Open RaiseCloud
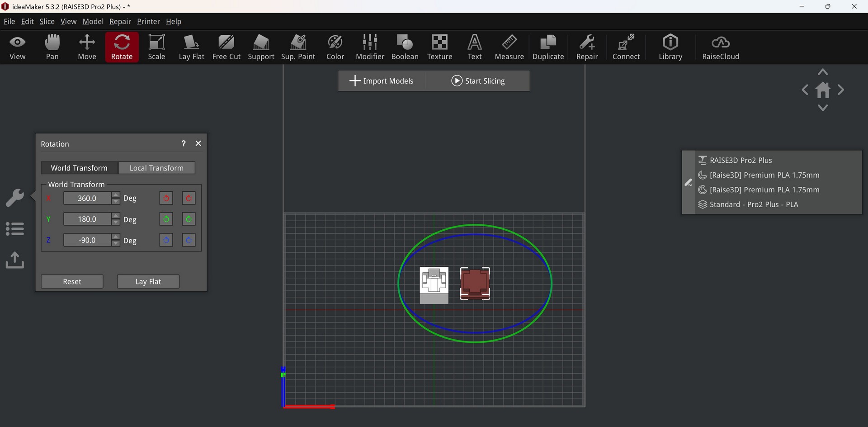The height and width of the screenshot is (427, 868). point(721,47)
